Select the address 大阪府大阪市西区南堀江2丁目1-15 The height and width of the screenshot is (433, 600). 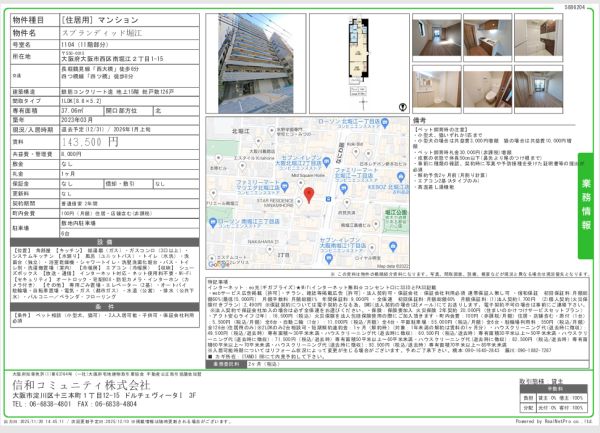112,59
